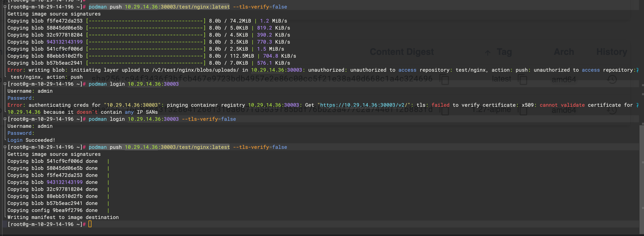Click 'Copying blob b57b5eac2941 done' line
644x236 pixels.
tap(52, 203)
